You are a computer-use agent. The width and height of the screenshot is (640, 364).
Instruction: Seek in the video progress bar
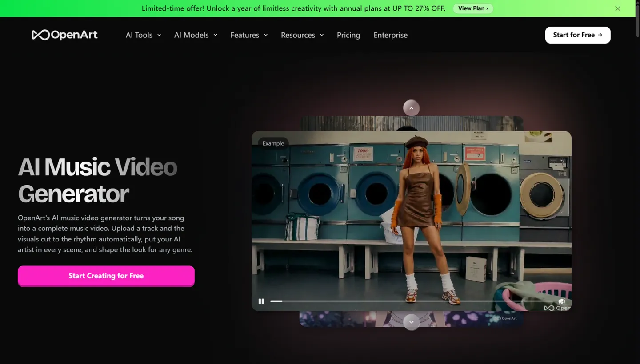(411, 301)
